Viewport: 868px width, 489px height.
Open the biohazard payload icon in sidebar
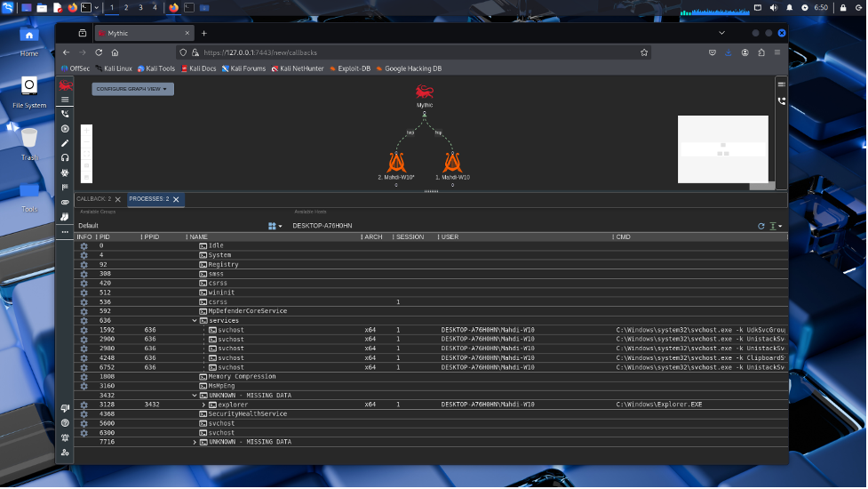pyautogui.click(x=66, y=172)
